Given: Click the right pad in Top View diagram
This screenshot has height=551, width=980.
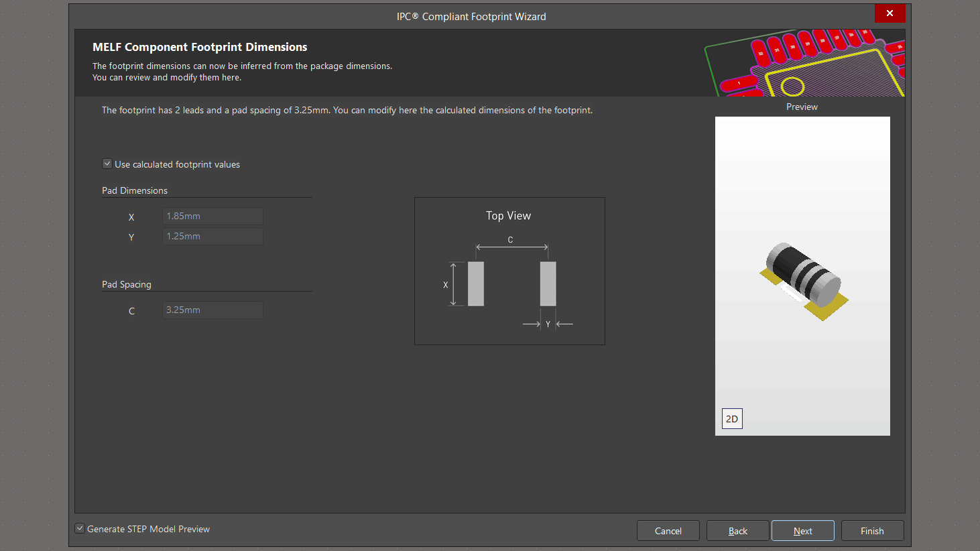Looking at the screenshot, I should tap(548, 284).
